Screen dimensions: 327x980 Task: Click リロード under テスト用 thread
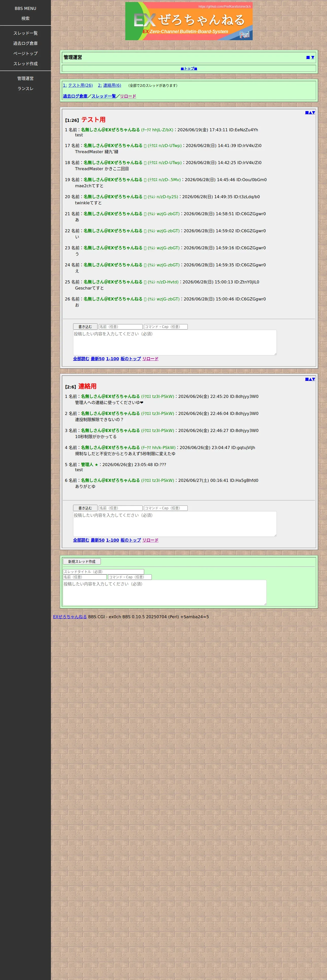tap(150, 359)
